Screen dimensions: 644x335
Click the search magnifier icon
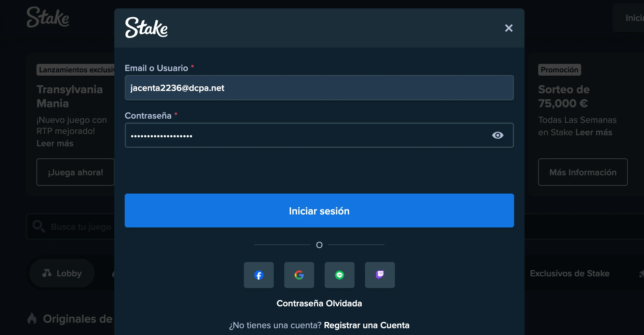pyautogui.click(x=39, y=226)
